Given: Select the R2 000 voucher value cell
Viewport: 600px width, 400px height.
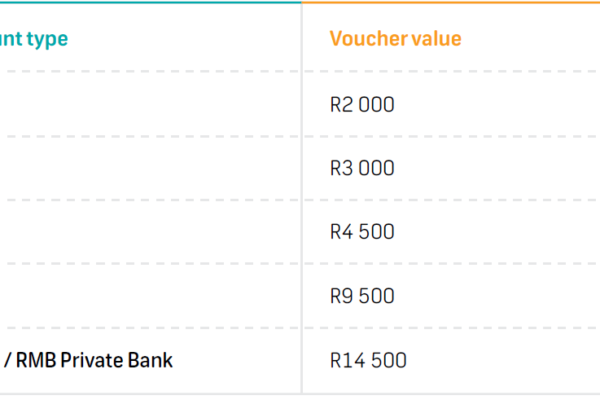Looking at the screenshot, I should tap(362, 104).
